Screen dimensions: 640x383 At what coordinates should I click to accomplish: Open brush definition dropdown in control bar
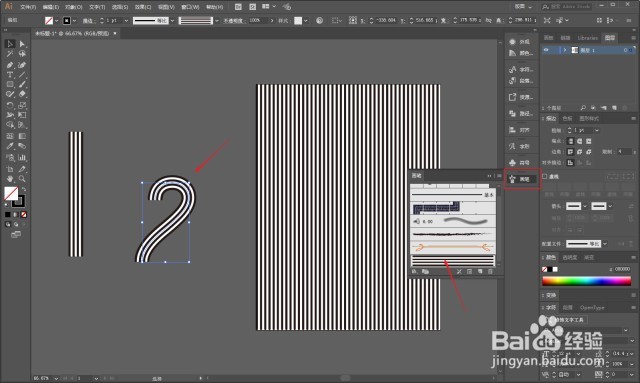tap(216, 21)
